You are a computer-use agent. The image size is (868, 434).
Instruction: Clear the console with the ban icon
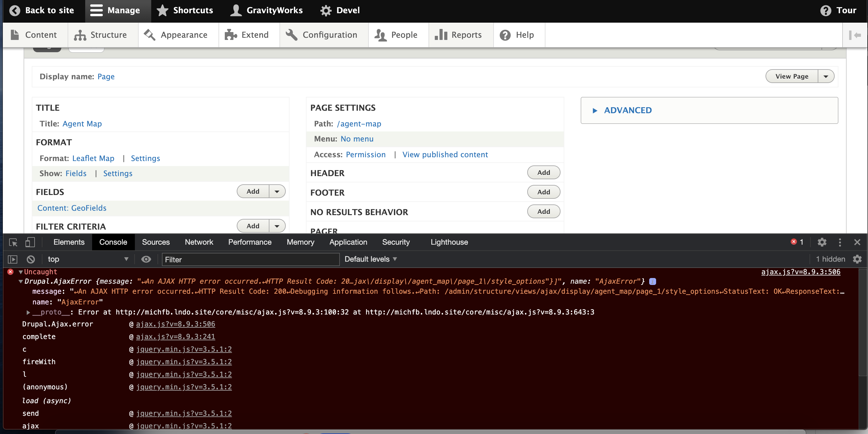tap(31, 259)
